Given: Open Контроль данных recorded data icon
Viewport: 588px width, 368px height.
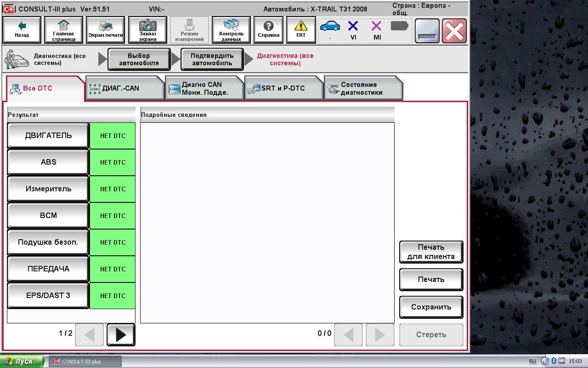Looking at the screenshot, I should click(231, 30).
